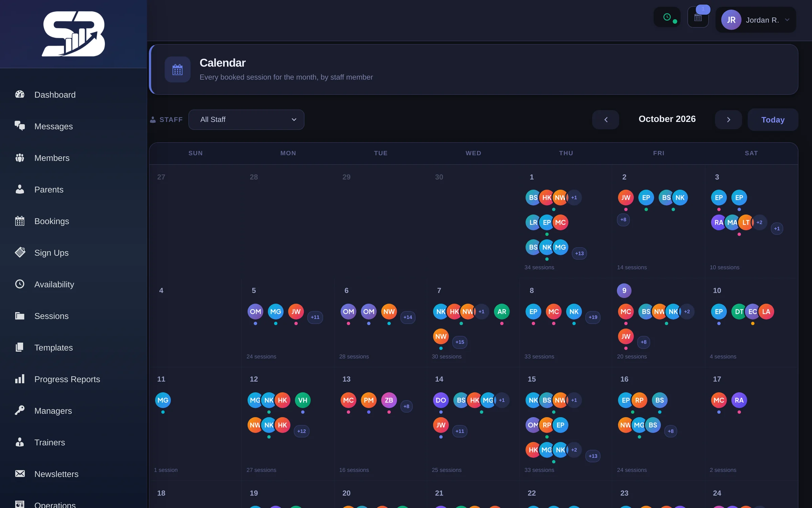
Task: Expand +13 more sessions on October 1
Action: (x=579, y=253)
